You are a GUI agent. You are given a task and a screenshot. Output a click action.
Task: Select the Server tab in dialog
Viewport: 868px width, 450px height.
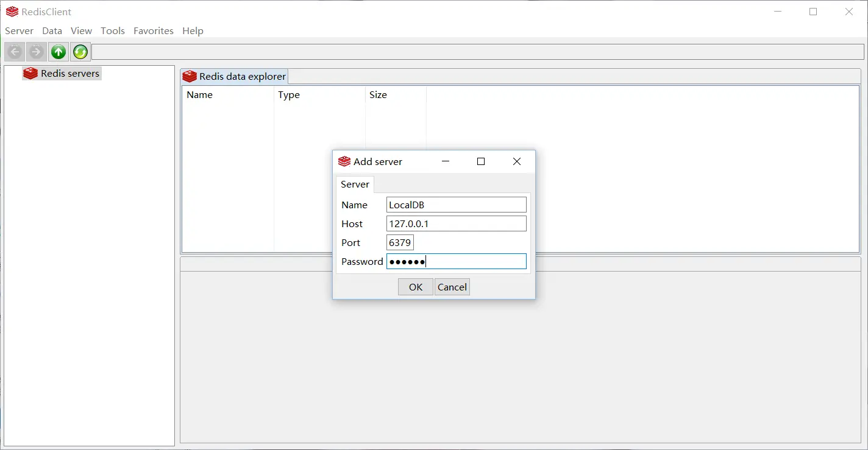(x=355, y=184)
